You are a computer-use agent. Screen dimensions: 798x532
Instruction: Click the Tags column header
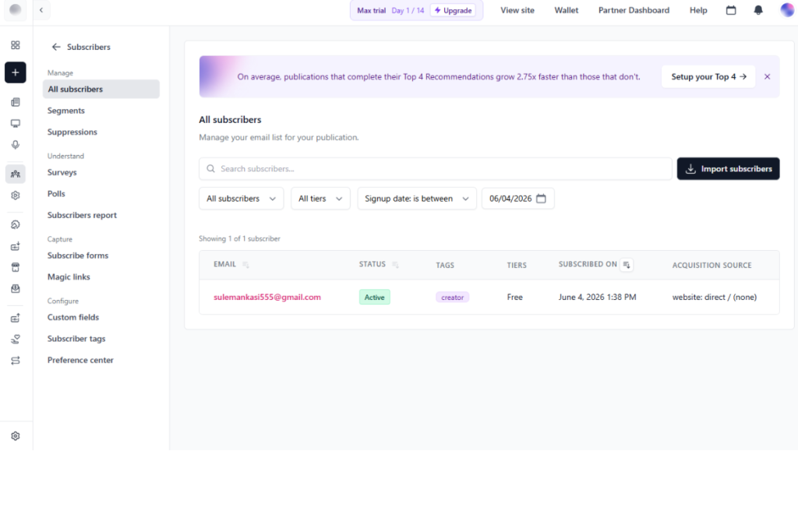(x=445, y=265)
